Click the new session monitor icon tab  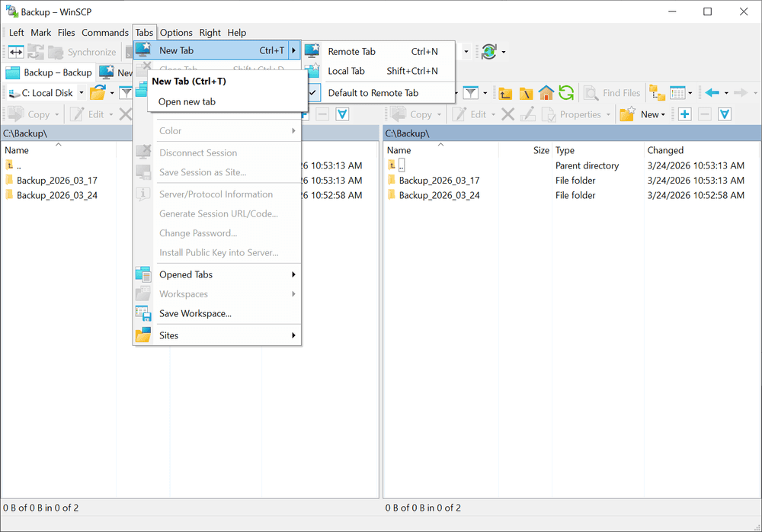tap(107, 72)
